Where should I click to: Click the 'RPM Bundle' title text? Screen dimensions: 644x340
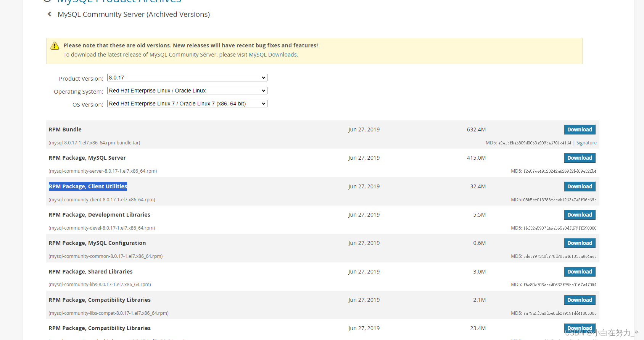coord(65,130)
